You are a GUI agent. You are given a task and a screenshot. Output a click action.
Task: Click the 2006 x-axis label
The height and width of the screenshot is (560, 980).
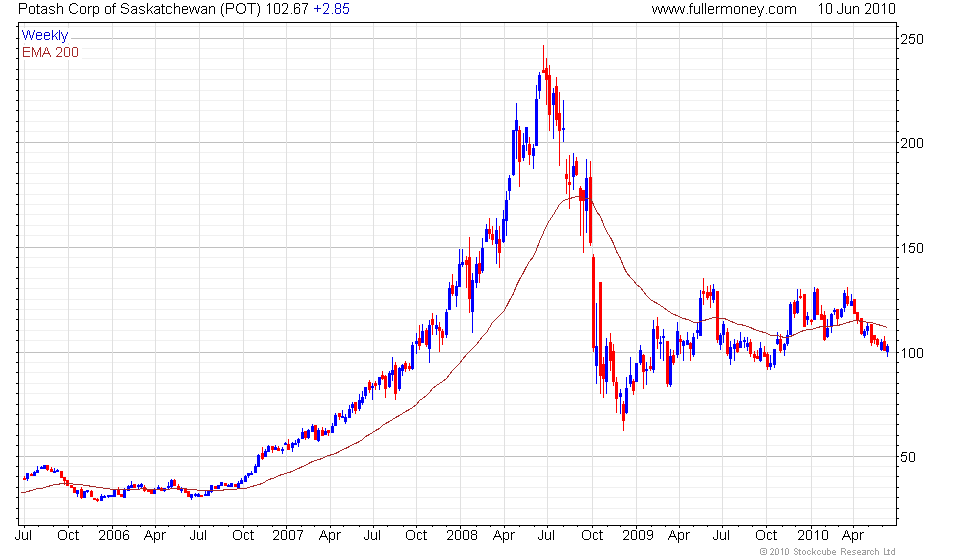pos(114,536)
